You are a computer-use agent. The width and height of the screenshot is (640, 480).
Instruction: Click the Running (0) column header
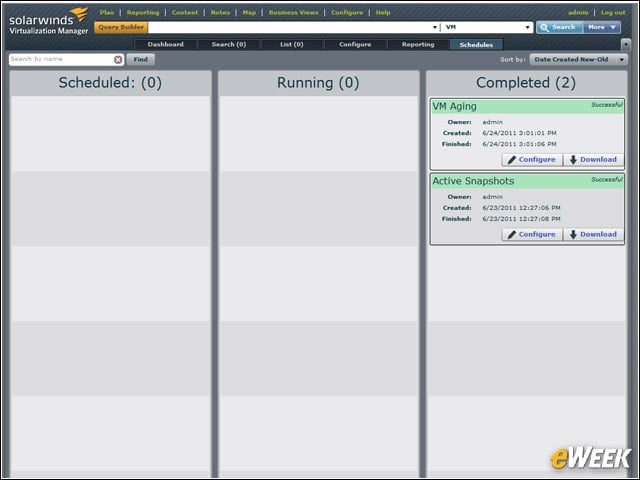click(x=318, y=83)
